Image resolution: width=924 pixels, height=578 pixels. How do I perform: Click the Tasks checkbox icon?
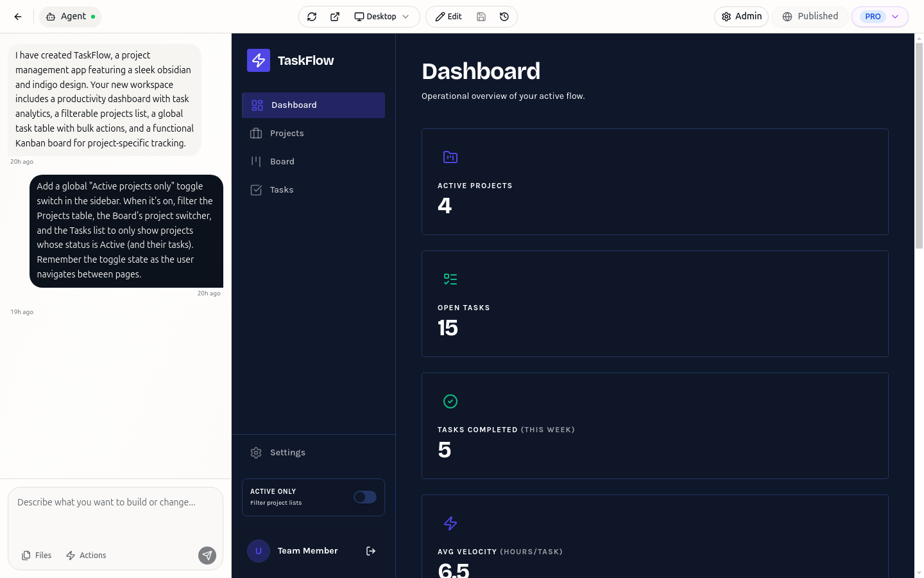click(x=256, y=190)
